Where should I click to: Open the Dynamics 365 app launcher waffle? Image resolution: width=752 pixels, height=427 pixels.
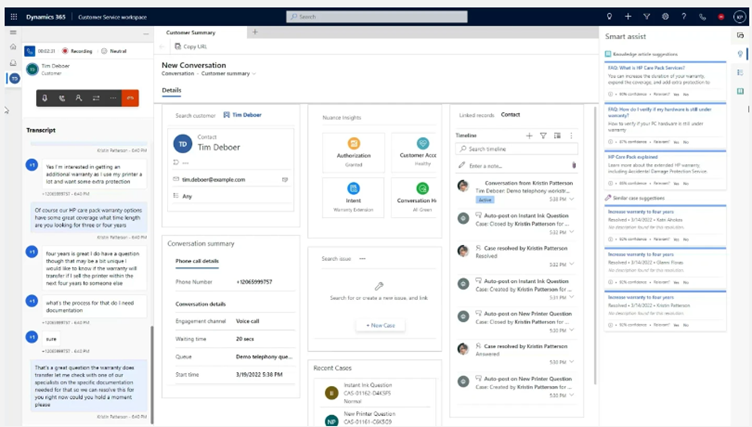point(12,16)
